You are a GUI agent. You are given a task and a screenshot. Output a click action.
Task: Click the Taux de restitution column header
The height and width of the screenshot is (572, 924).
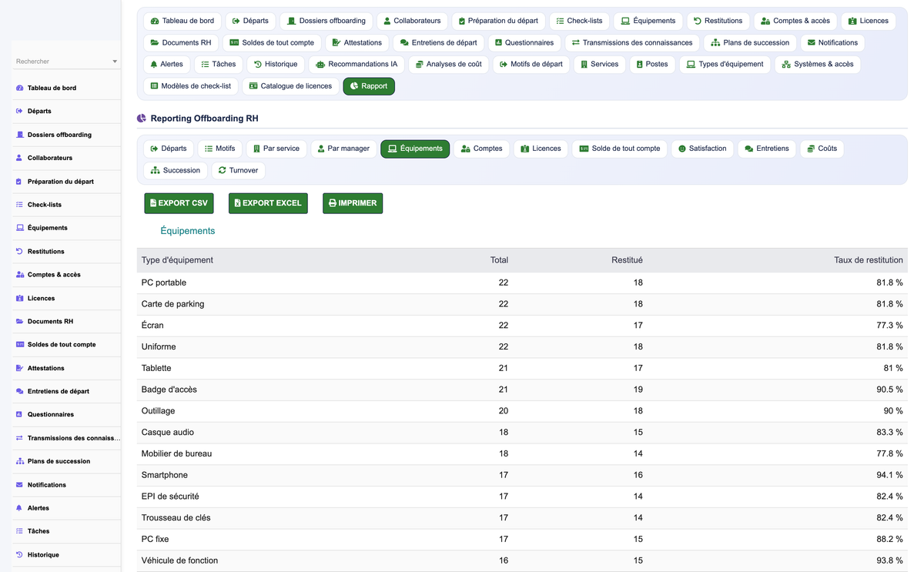(869, 260)
